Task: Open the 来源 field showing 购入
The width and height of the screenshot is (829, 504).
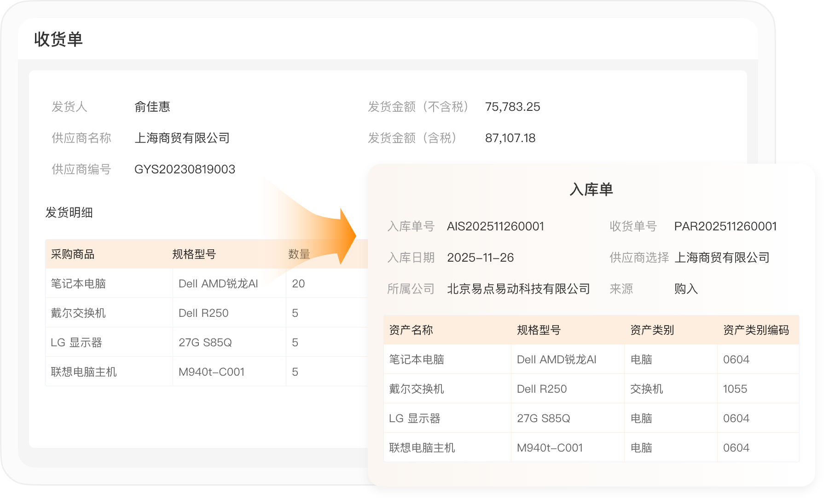Action: 686,289
